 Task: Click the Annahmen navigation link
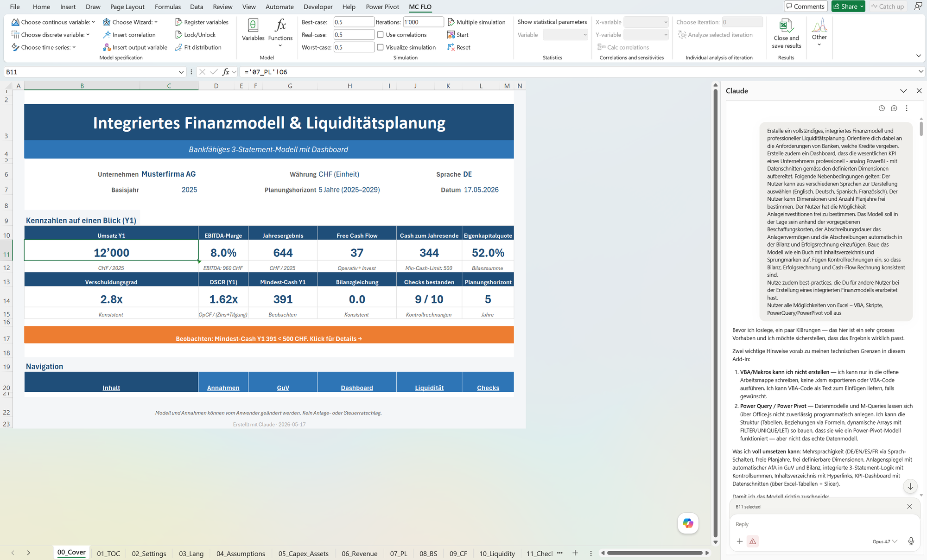pos(223,388)
